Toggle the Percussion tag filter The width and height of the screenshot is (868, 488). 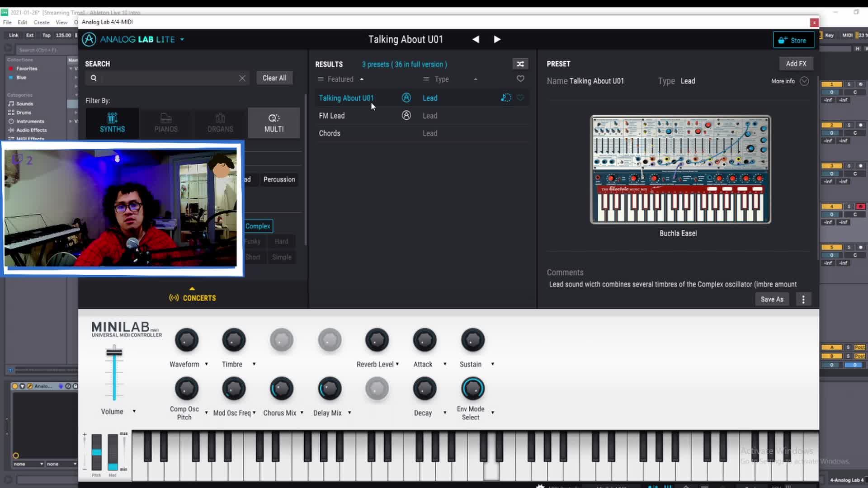279,179
